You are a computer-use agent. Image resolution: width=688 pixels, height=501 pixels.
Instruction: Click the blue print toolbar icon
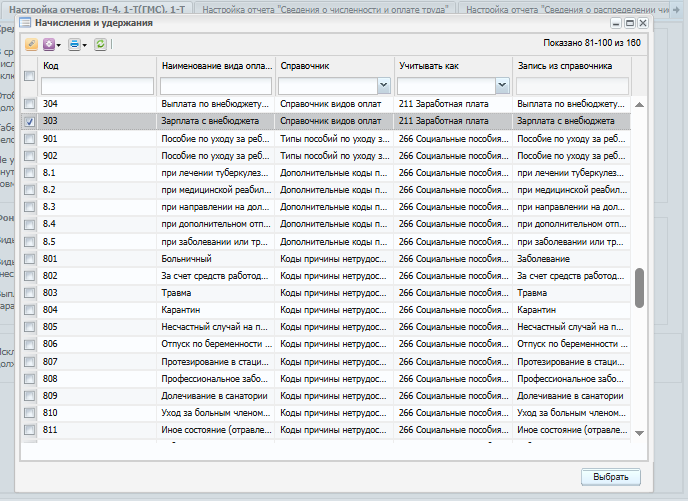[x=74, y=44]
